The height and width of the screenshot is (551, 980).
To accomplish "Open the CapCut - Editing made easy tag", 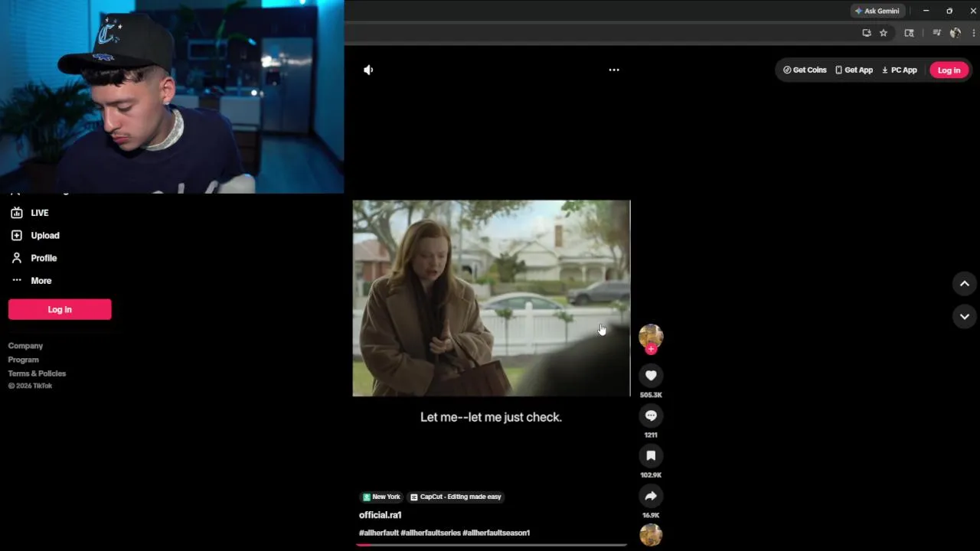I will coord(456,497).
